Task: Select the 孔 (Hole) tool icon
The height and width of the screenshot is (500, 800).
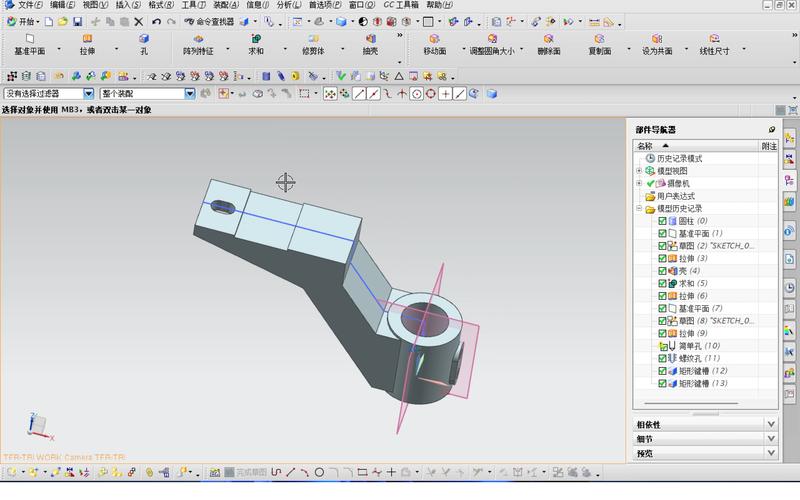Action: pyautogui.click(x=144, y=39)
